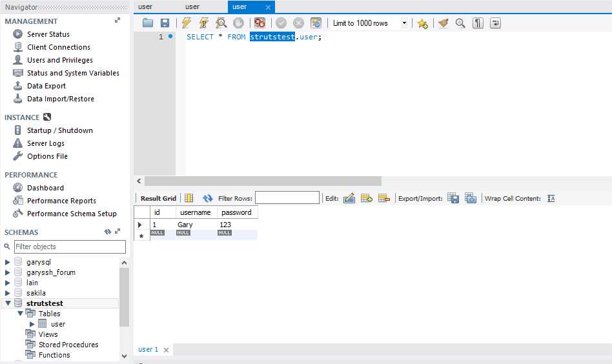Expand the lain schema

coord(7,283)
